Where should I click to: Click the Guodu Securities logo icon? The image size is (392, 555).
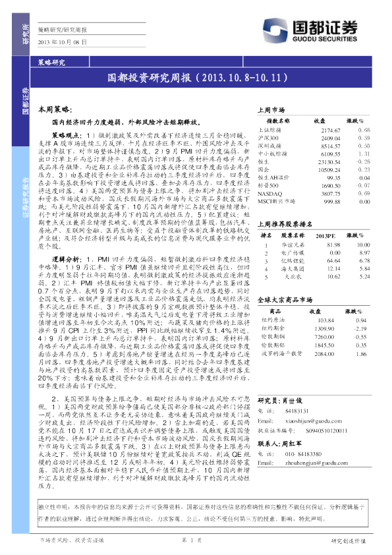coord(275,30)
